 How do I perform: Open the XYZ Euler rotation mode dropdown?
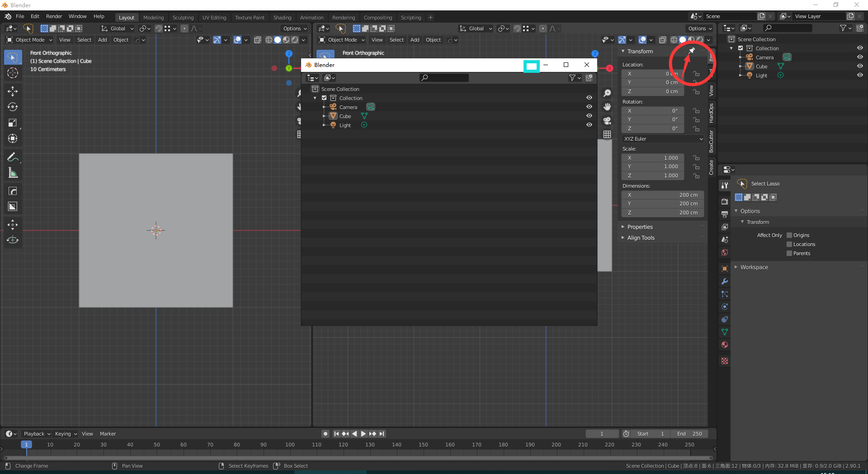point(663,139)
